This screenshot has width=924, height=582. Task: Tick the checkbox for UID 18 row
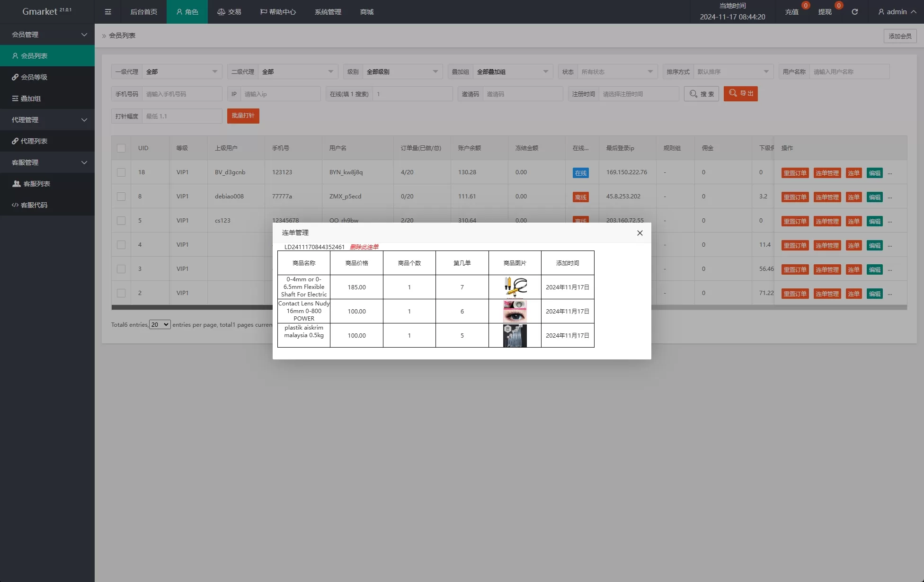121,172
